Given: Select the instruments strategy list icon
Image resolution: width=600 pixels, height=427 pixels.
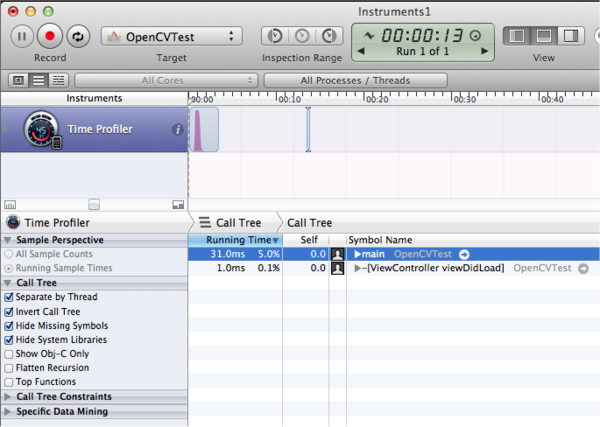Looking at the screenshot, I should click(38, 81).
